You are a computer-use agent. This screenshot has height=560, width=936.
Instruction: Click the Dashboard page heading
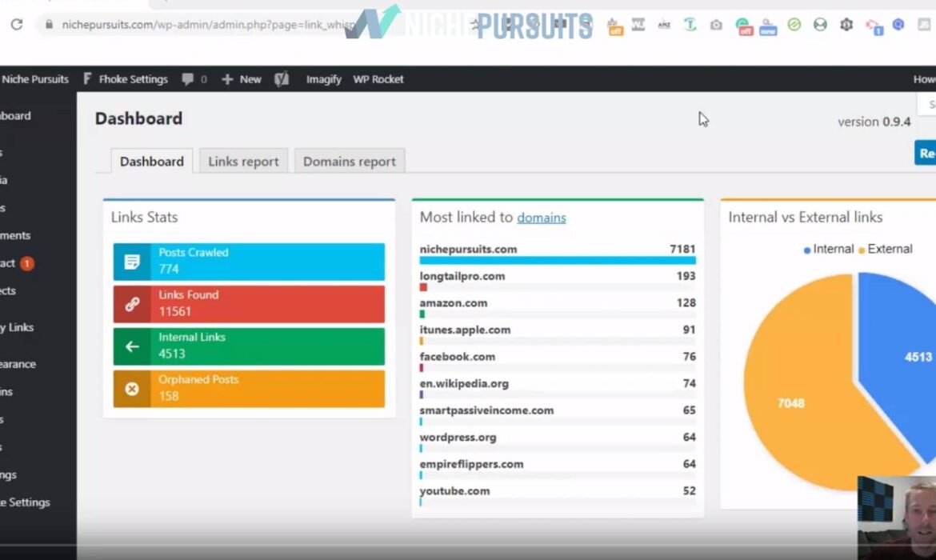(138, 118)
